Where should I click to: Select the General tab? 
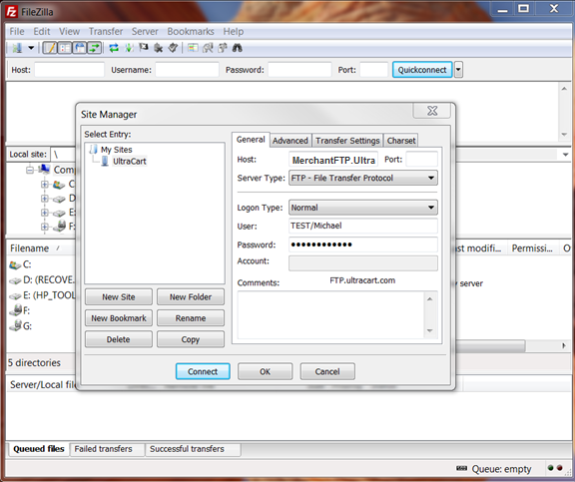(251, 139)
